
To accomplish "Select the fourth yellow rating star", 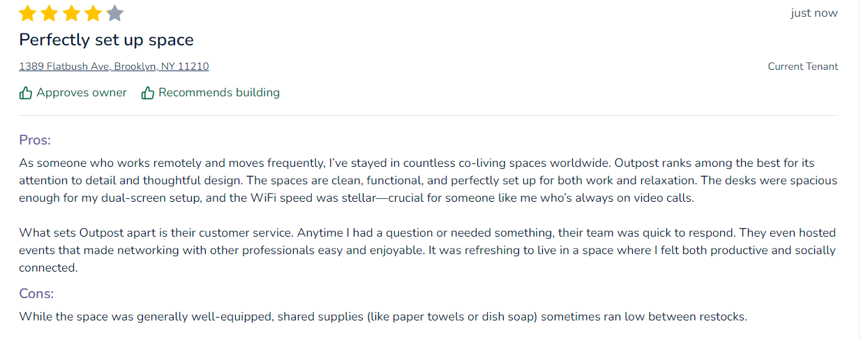I will pos(93,13).
